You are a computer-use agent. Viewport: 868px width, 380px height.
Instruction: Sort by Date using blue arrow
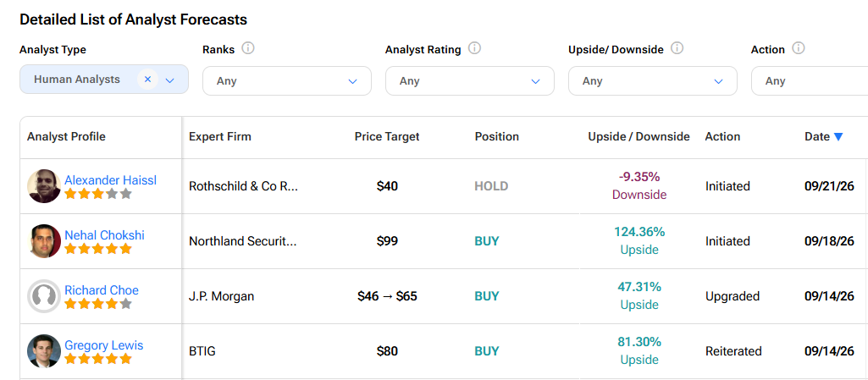[838, 136]
